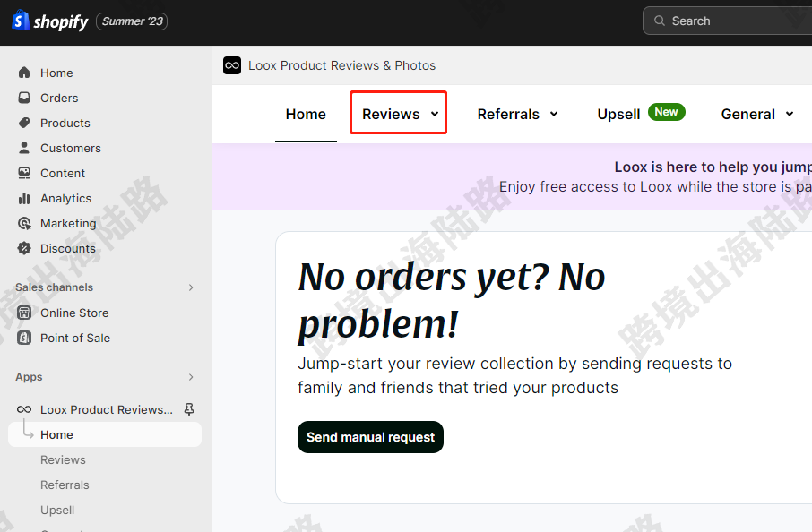The height and width of the screenshot is (532, 812).
Task: Select Home under Loox in the sidebar
Action: (x=105, y=434)
